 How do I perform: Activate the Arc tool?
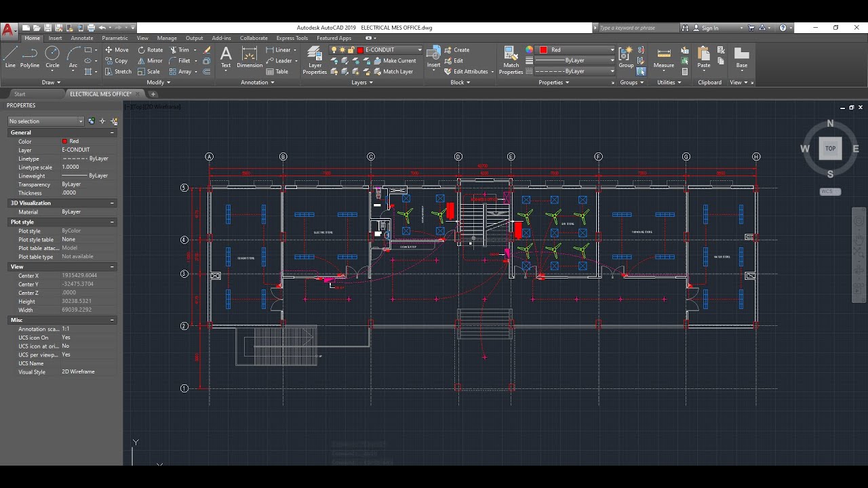[73, 57]
